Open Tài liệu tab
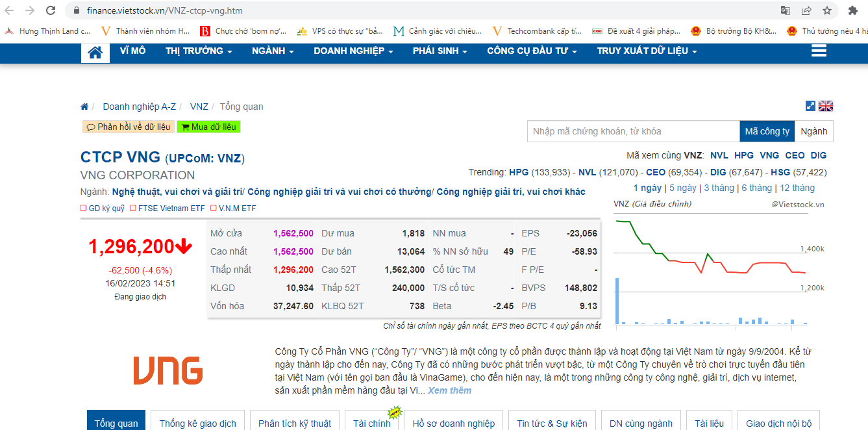This screenshot has width=868, height=430. pyautogui.click(x=710, y=420)
